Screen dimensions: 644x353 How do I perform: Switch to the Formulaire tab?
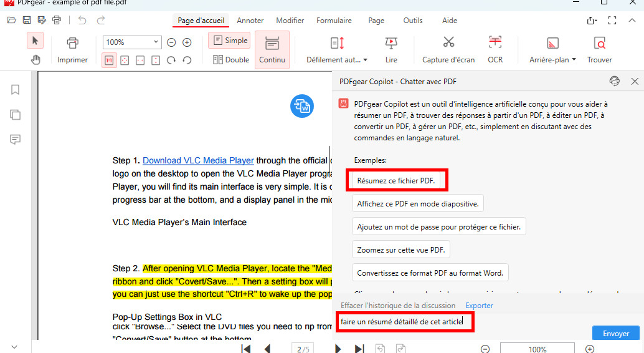[x=334, y=20]
